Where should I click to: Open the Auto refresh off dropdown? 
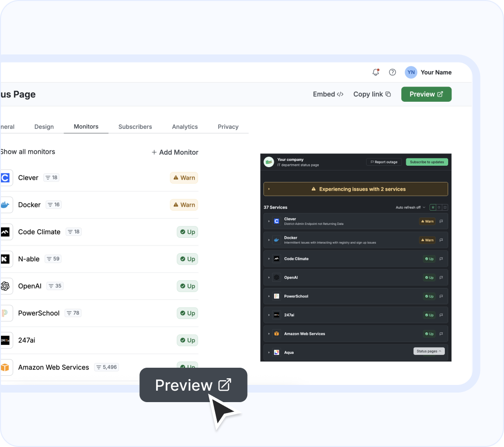[409, 207]
